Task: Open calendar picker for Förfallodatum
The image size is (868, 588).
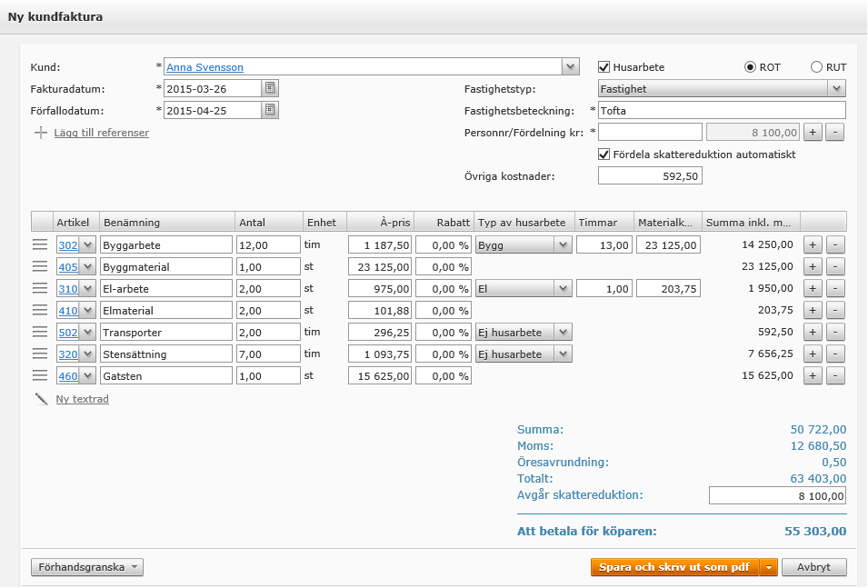Action: point(270,110)
